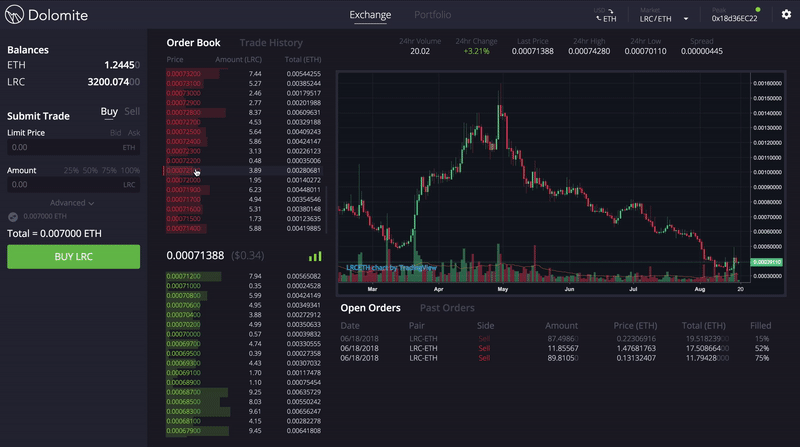Open the settings gear icon
Image resolution: width=800 pixels, height=448 pixels.
(x=786, y=14)
